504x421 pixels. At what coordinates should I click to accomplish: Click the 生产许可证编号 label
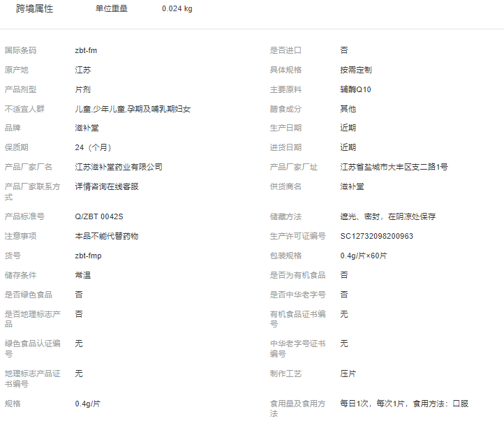point(298,236)
